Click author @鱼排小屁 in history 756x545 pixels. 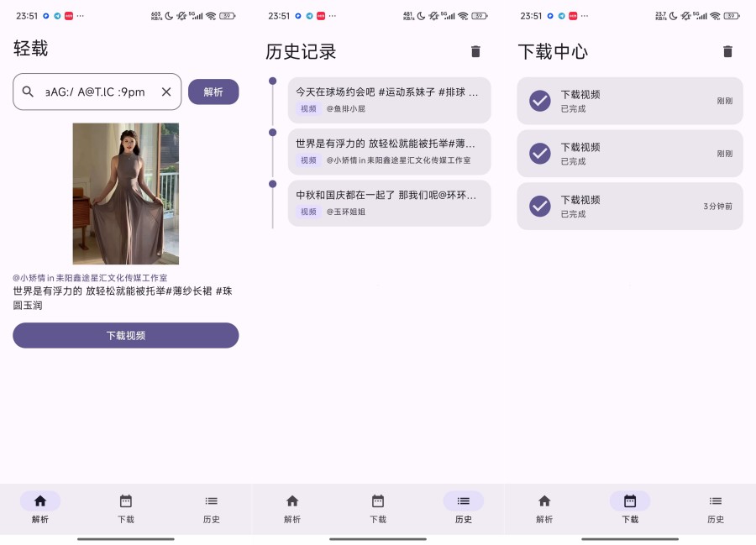(346, 109)
